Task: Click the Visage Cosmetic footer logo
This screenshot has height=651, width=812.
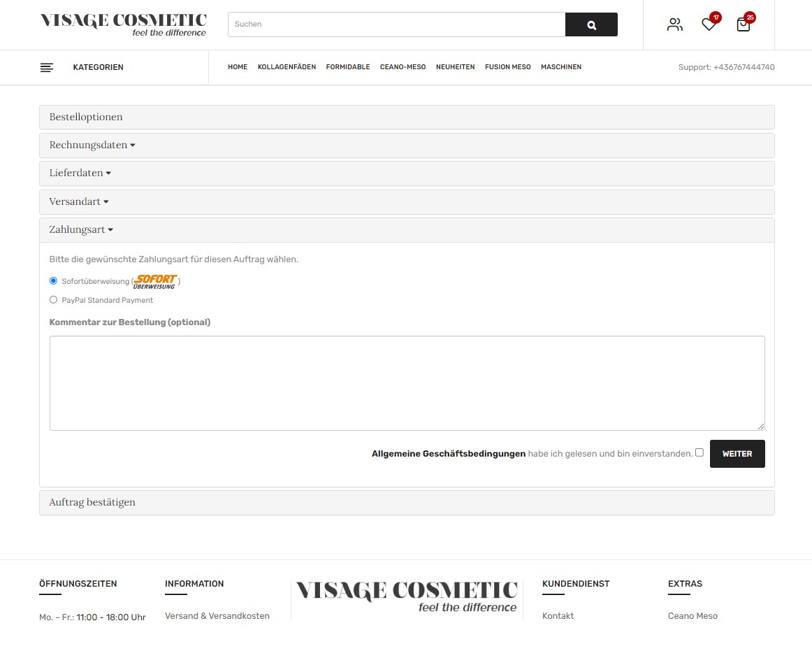Action: point(407,596)
